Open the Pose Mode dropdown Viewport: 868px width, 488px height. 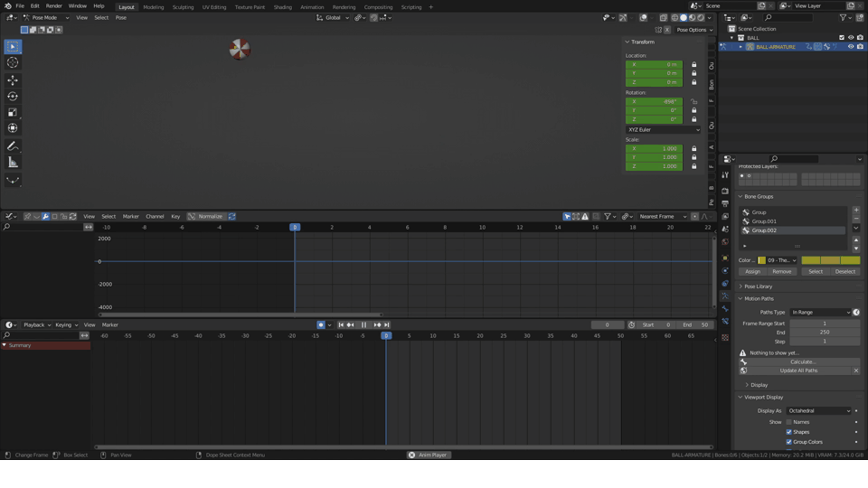tap(46, 18)
